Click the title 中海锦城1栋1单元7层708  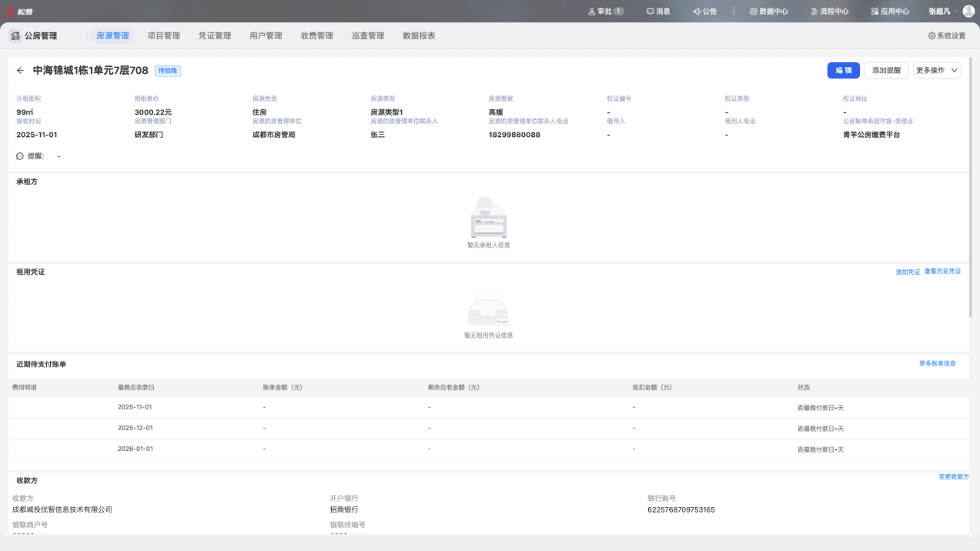coord(90,71)
